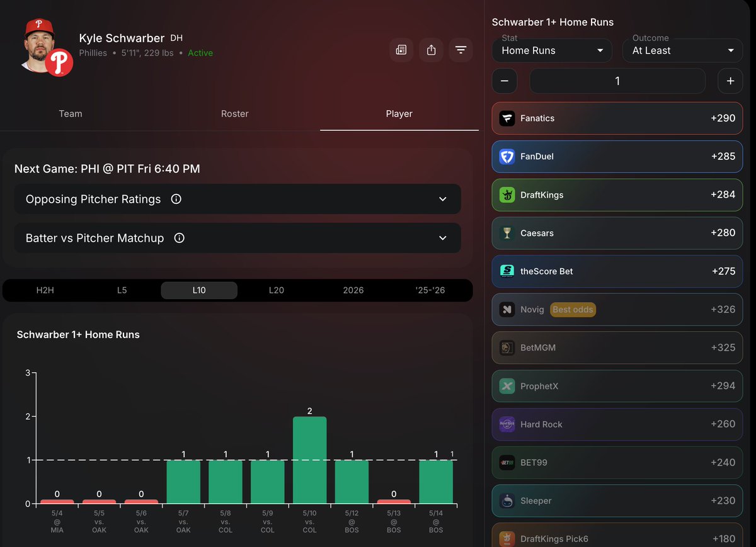The height and width of the screenshot is (547, 756).
Task: Select the L20 range filter
Action: click(x=277, y=290)
